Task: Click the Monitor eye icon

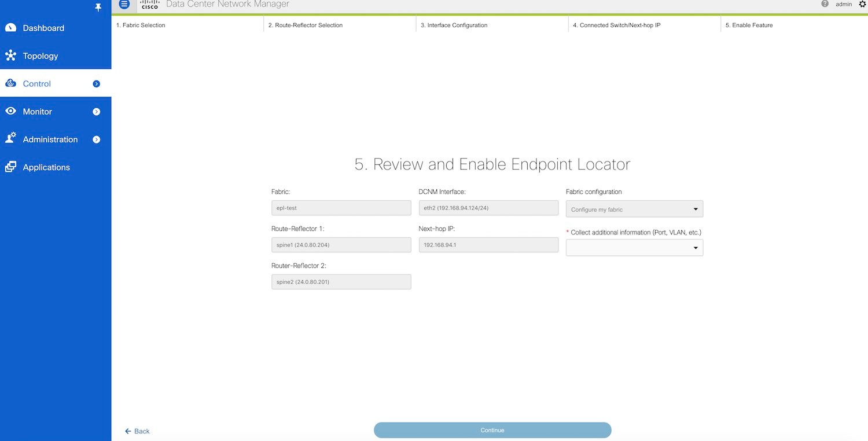Action: [x=10, y=111]
